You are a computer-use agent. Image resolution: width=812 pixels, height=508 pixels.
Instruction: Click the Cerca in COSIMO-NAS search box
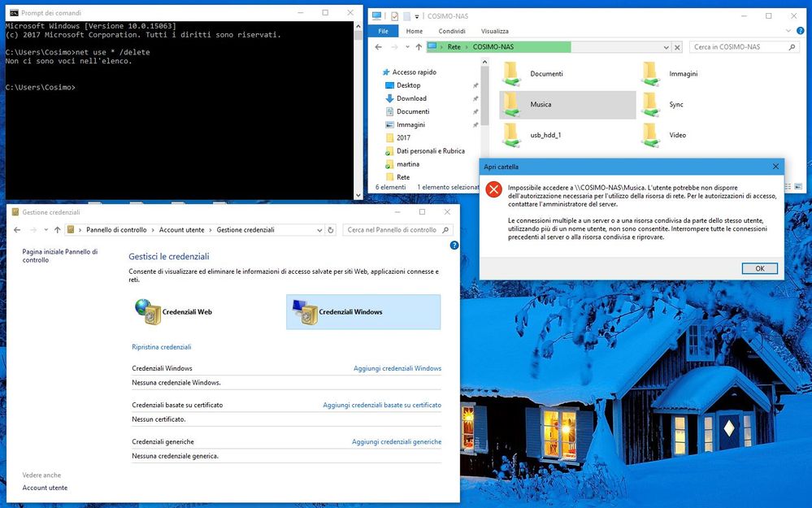[736, 47]
